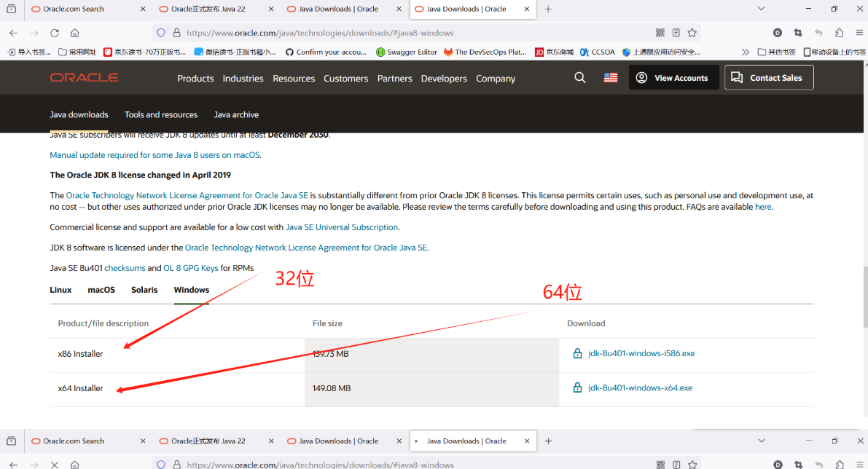Image resolution: width=868 pixels, height=469 pixels.
Task: Open the 京东商城 bookmark
Action: coord(554,52)
